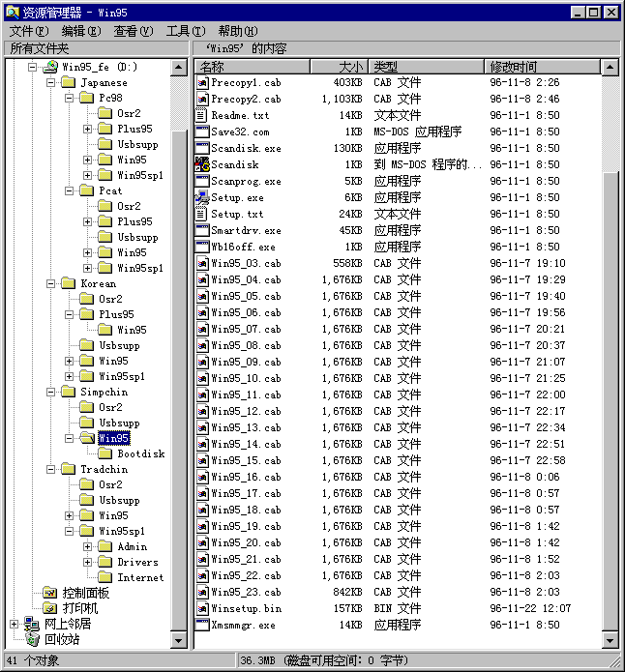The width and height of the screenshot is (625, 672).
Task: Open the 帮助(H) menu
Action: tap(238, 31)
